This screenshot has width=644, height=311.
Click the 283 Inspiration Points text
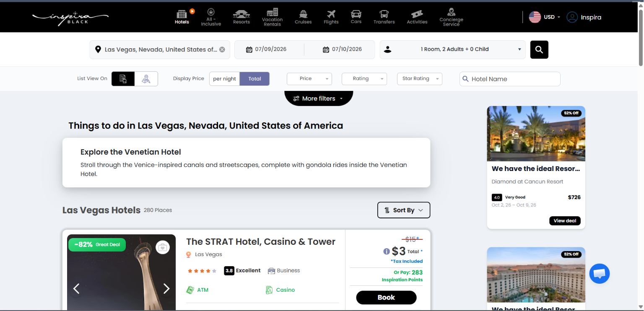pyautogui.click(x=402, y=276)
